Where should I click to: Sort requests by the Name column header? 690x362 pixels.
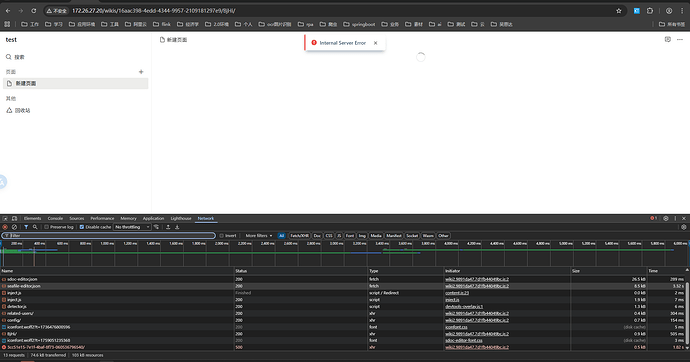(x=117, y=271)
